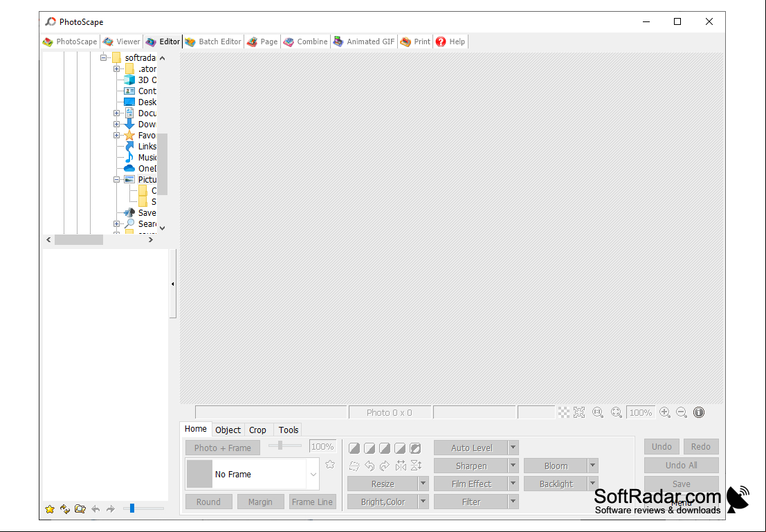
Task: Click the folder explorer magnifier icon
Action: tap(80, 509)
